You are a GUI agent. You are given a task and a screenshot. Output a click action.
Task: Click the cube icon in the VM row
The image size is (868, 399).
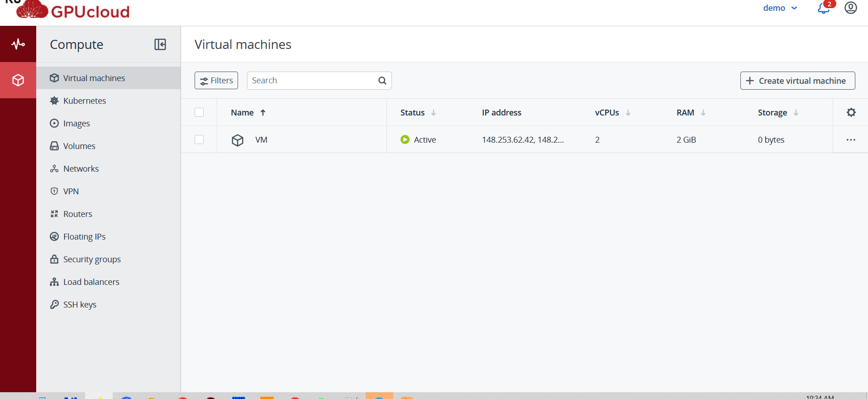click(x=238, y=140)
